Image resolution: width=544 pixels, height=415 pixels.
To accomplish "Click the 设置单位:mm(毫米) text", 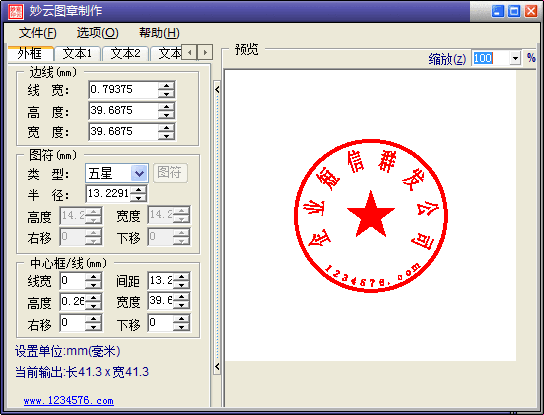I will pyautogui.click(x=68, y=351).
